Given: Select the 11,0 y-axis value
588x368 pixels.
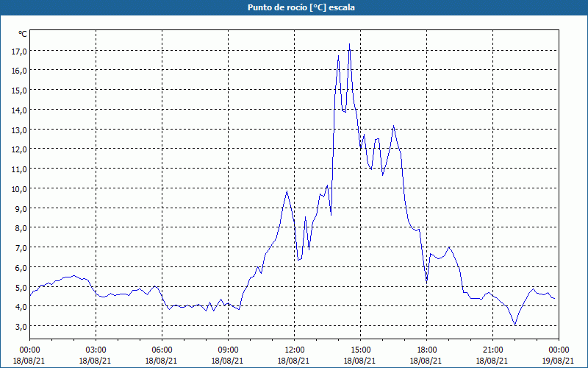Looking at the screenshot, I should click(19, 169).
